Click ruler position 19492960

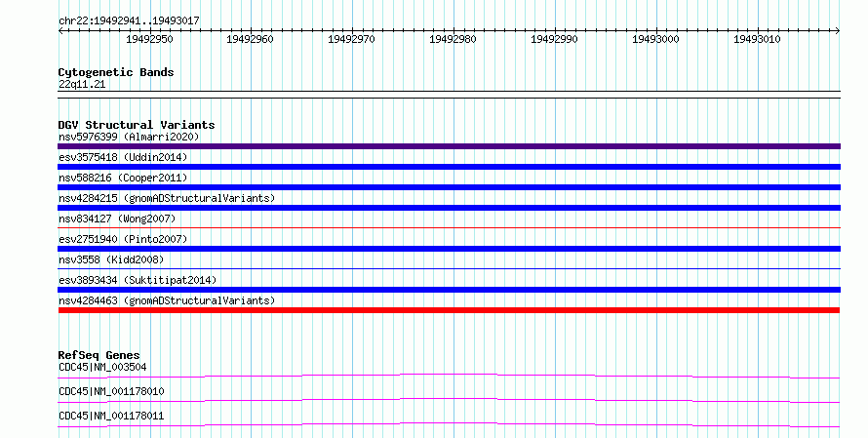tap(251, 39)
